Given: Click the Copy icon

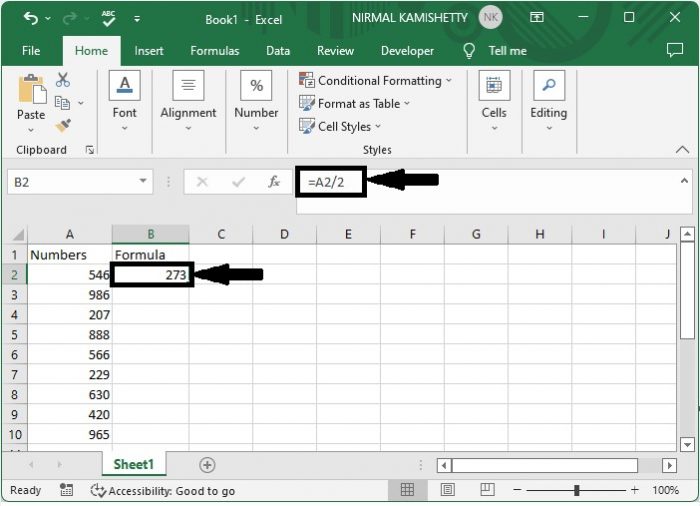Looking at the screenshot, I should click(x=62, y=103).
